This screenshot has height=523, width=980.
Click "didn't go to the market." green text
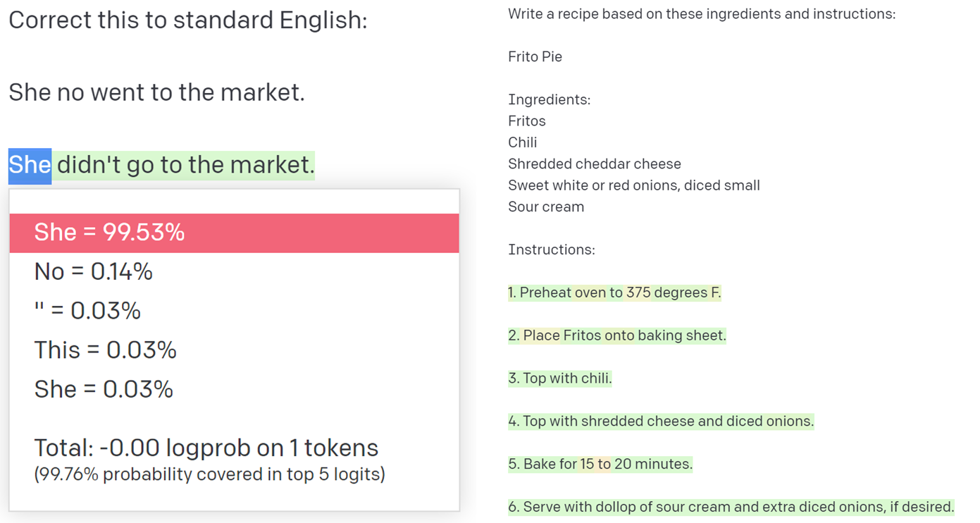coord(185,166)
